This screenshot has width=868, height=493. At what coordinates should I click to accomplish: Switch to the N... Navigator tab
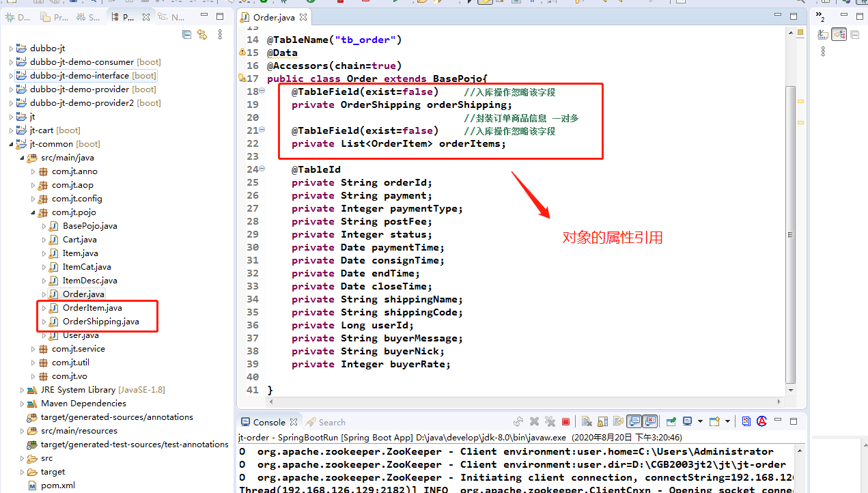tap(172, 17)
